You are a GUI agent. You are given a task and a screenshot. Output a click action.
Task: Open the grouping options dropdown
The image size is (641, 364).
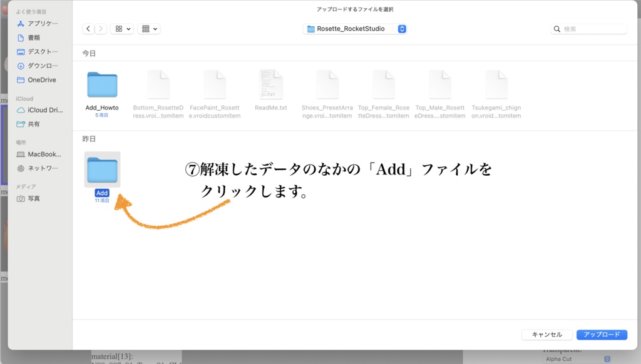click(149, 29)
